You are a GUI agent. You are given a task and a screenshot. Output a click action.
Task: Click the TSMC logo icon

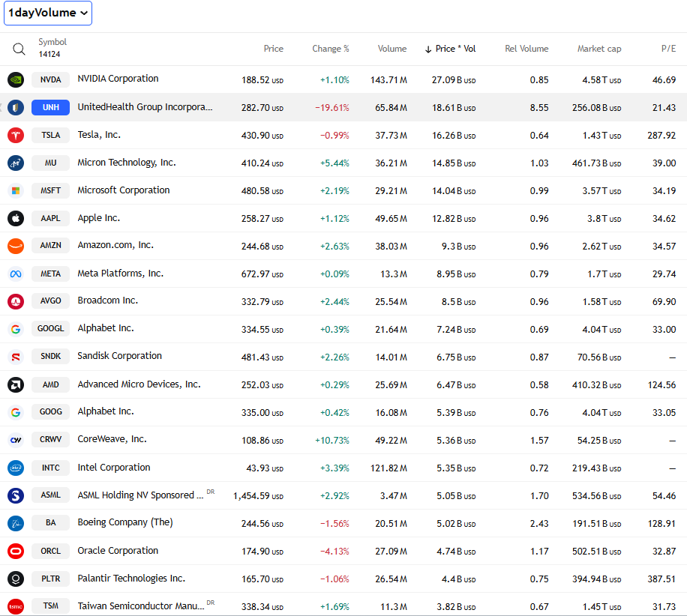(x=16, y=606)
